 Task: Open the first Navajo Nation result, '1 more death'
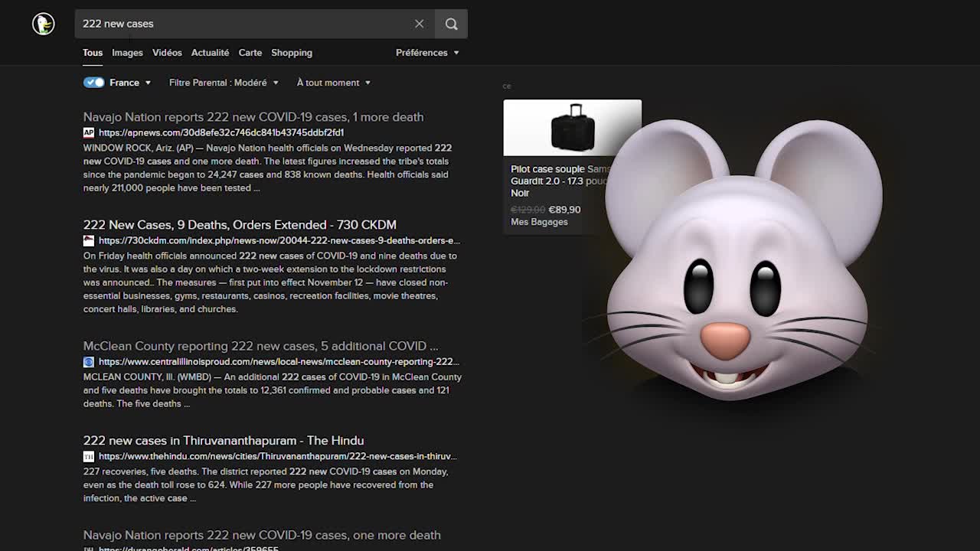click(x=253, y=117)
